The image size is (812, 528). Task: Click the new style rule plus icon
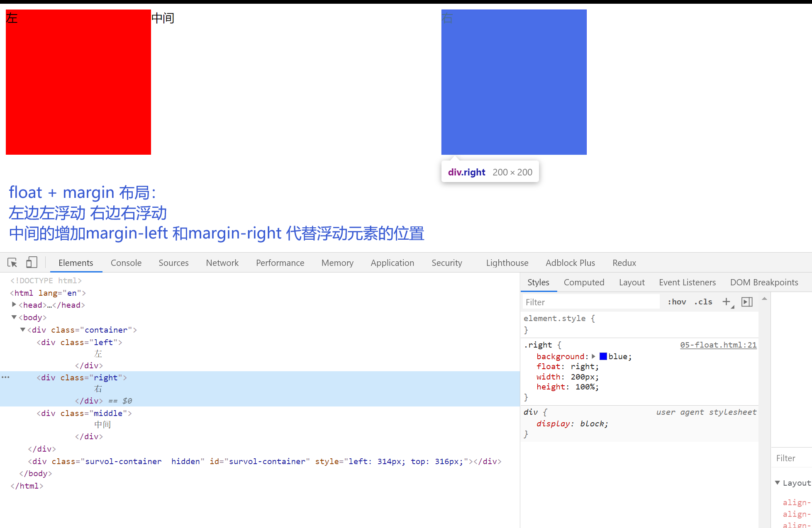tap(726, 302)
